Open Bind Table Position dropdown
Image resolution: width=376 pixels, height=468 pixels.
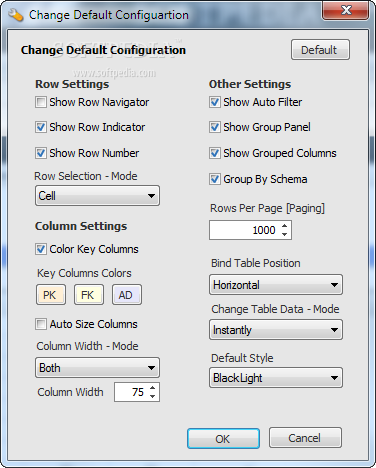point(276,285)
